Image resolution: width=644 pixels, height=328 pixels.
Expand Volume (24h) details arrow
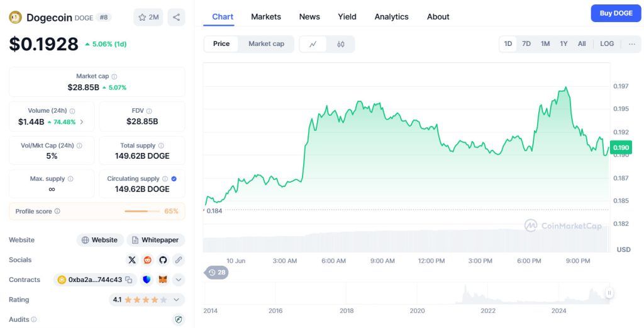(81, 122)
